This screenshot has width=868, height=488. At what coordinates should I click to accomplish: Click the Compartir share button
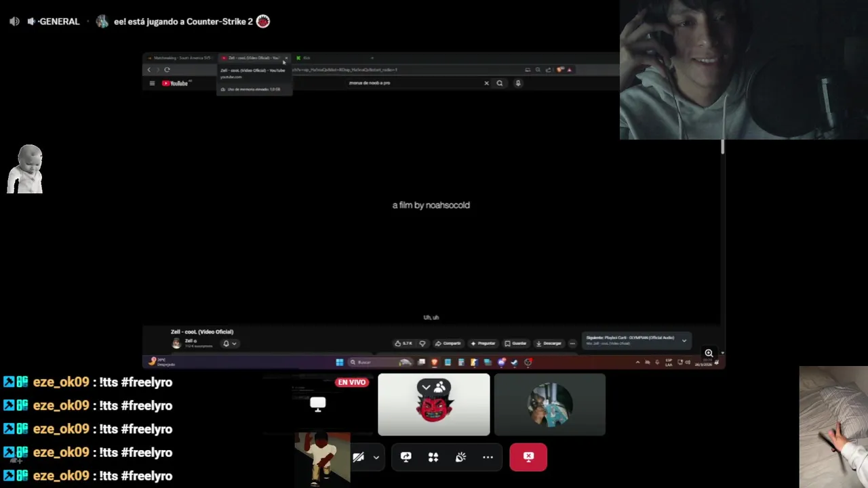[449, 343]
